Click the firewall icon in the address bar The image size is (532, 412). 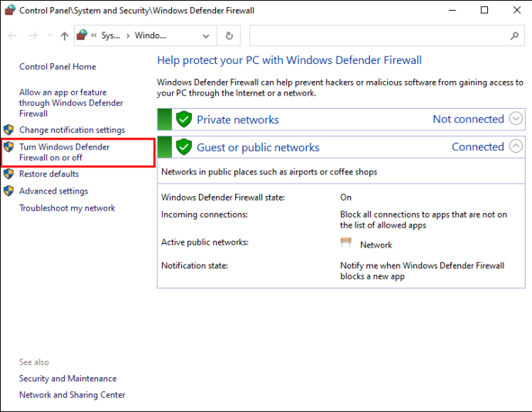click(x=82, y=35)
